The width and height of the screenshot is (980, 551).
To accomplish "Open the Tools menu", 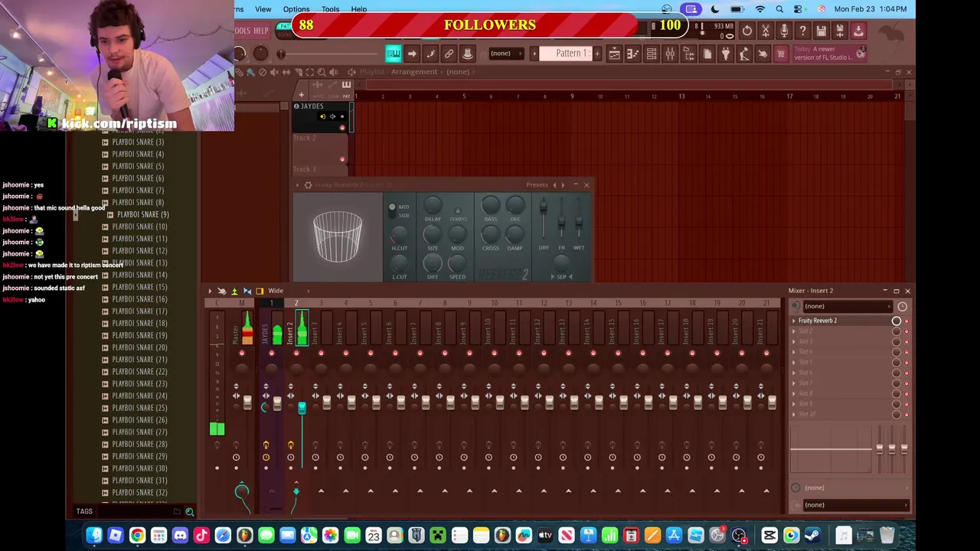I will [x=330, y=9].
